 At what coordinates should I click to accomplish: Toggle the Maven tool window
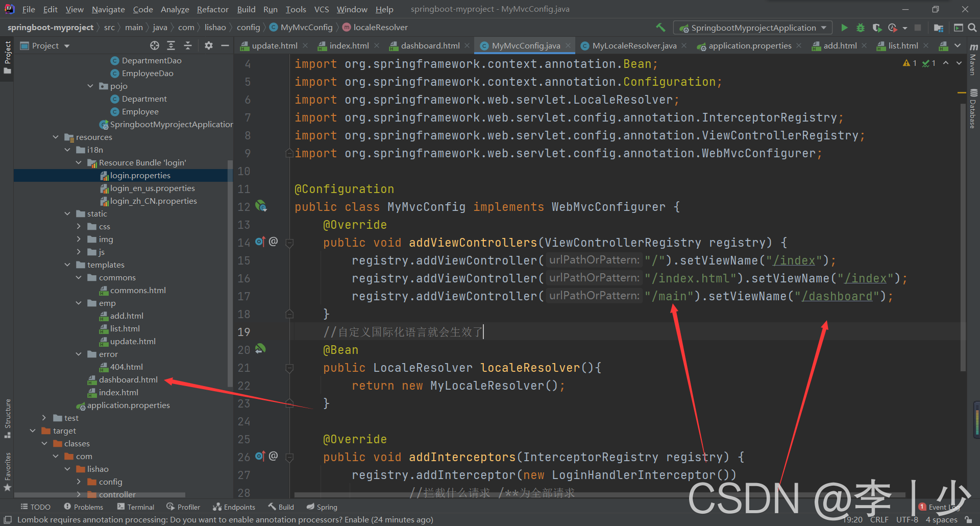[972, 61]
